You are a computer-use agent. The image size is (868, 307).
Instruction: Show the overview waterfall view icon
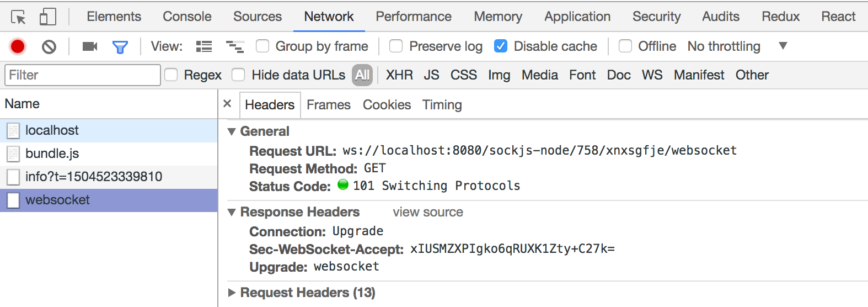tap(235, 46)
